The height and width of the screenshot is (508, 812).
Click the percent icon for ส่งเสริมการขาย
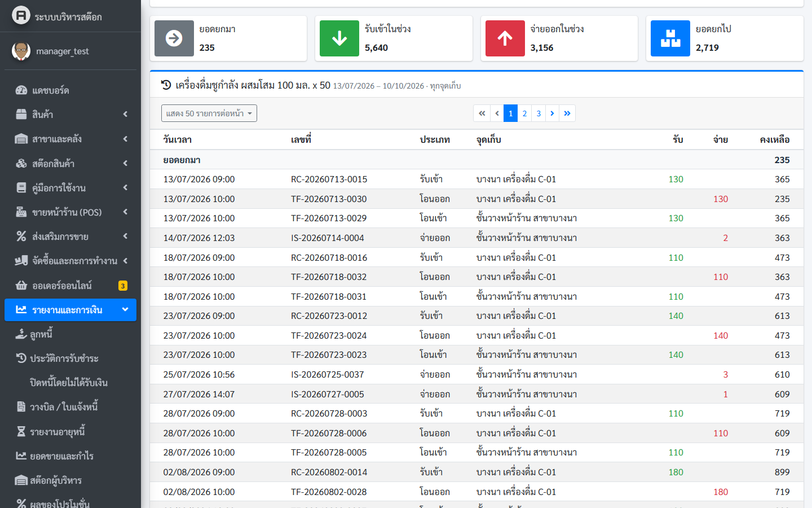pos(21,237)
